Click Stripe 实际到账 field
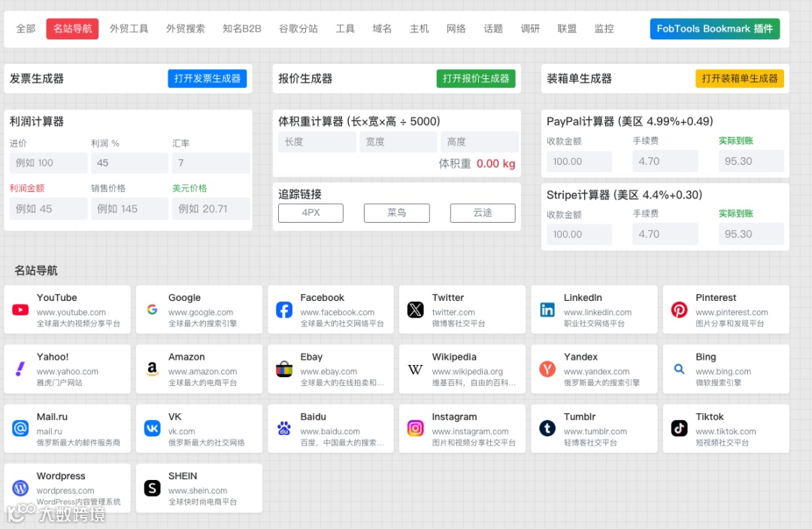The width and height of the screenshot is (812, 529). (751, 235)
